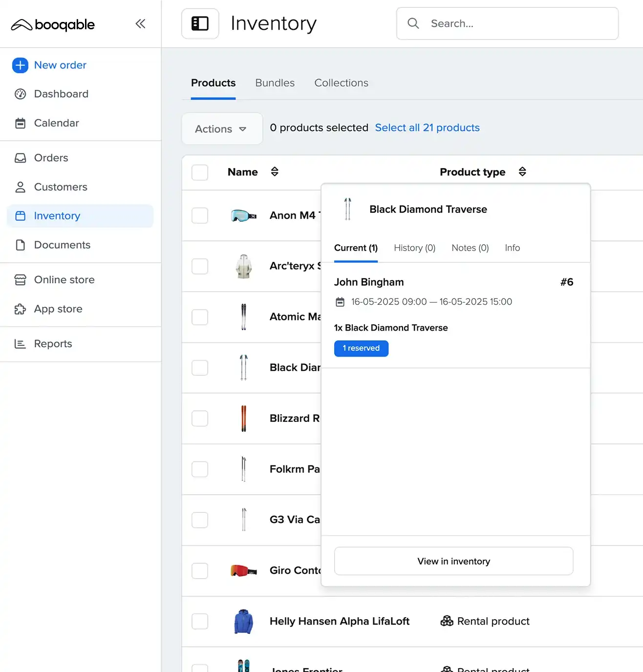Collapse sidebar with double chevron icon
Image resolution: width=643 pixels, height=672 pixels.
140,24
